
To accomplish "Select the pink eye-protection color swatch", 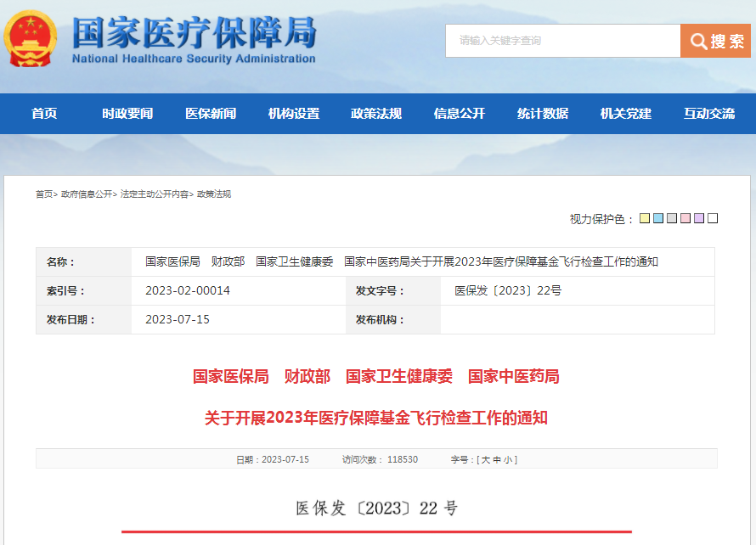I will [685, 218].
